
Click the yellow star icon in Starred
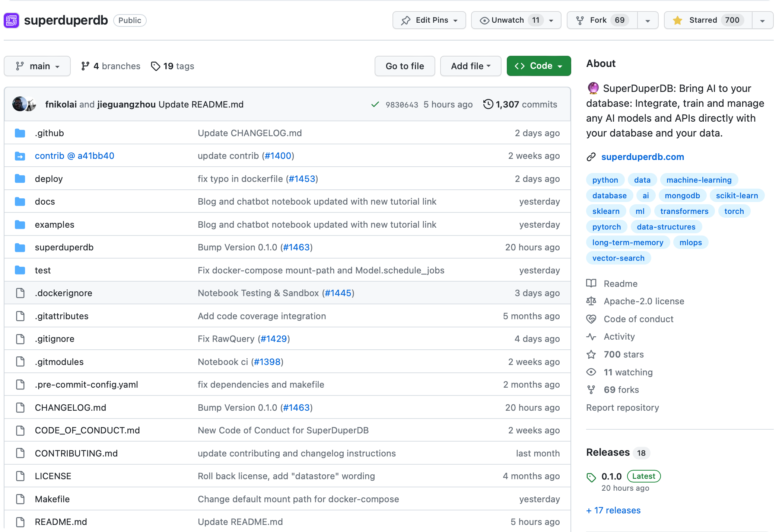pyautogui.click(x=677, y=20)
